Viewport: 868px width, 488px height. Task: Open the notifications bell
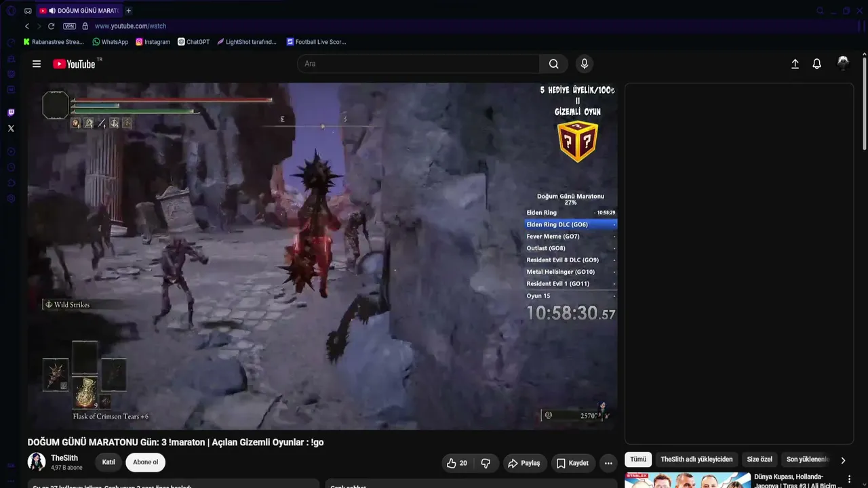(817, 64)
